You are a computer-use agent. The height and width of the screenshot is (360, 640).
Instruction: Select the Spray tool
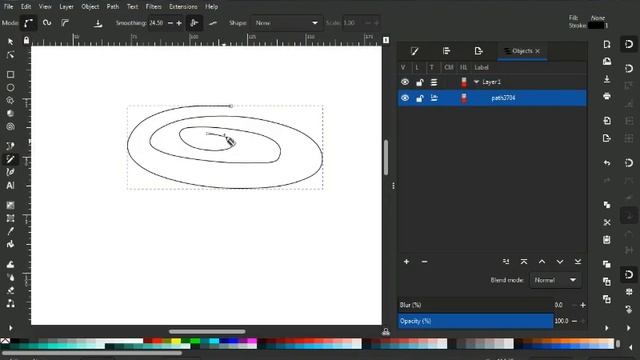[x=10, y=278]
